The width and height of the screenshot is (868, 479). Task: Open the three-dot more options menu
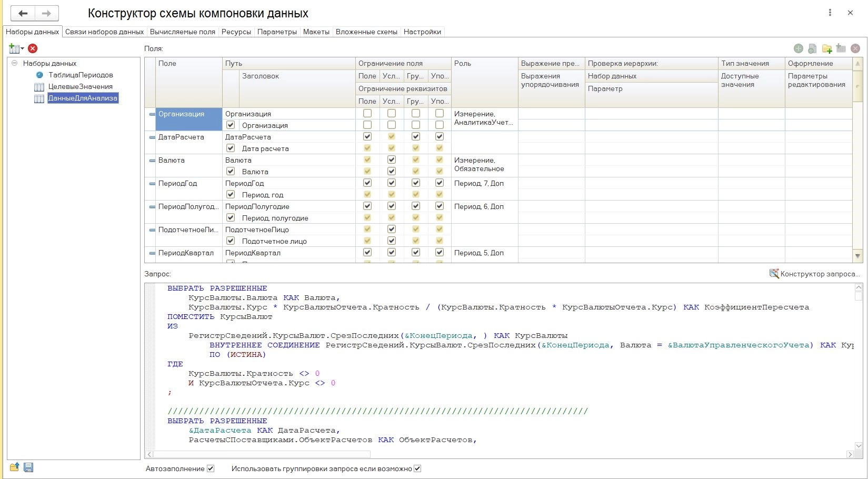pyautogui.click(x=830, y=13)
